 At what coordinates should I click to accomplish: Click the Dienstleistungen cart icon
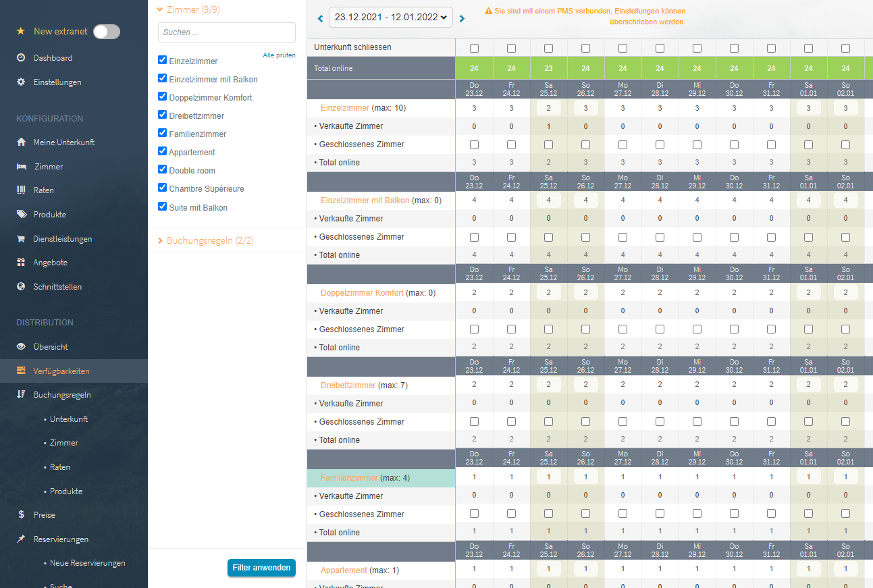(x=21, y=239)
